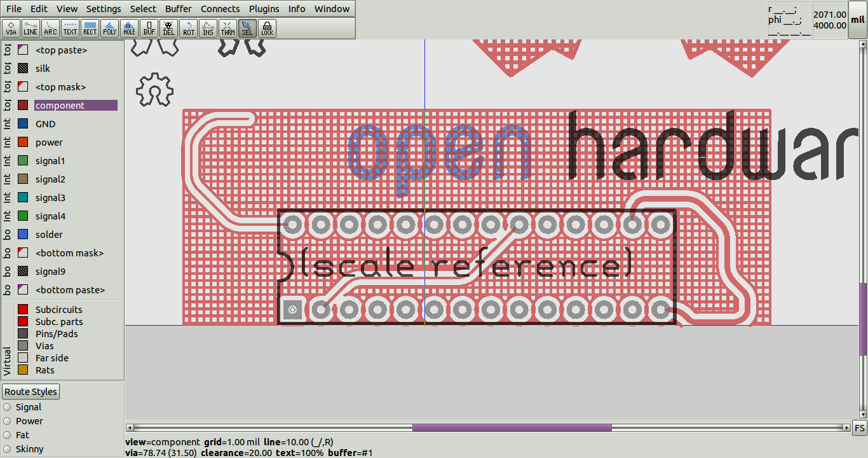The width and height of the screenshot is (868, 458).
Task: Select the VIA placement tool
Action: 11,28
